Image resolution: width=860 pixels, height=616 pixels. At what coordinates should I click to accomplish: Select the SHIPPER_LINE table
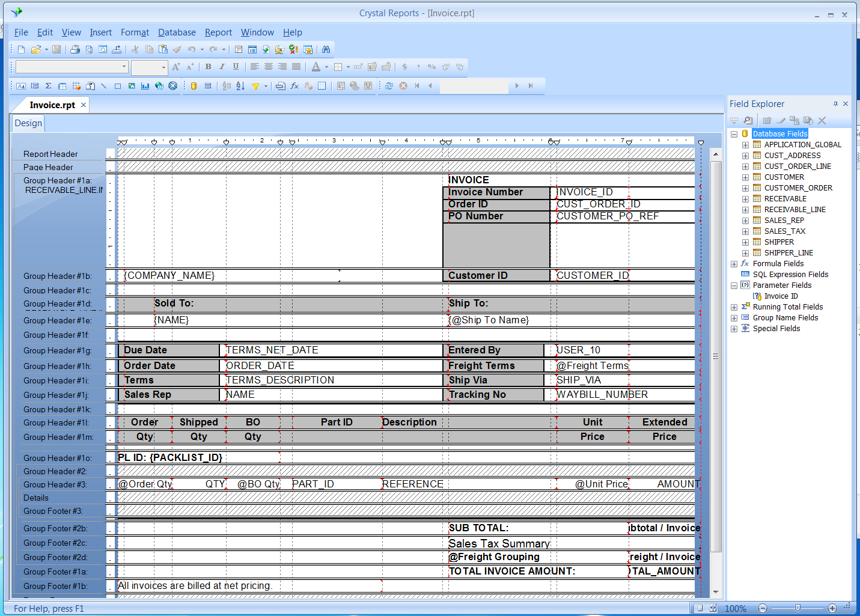coord(788,253)
